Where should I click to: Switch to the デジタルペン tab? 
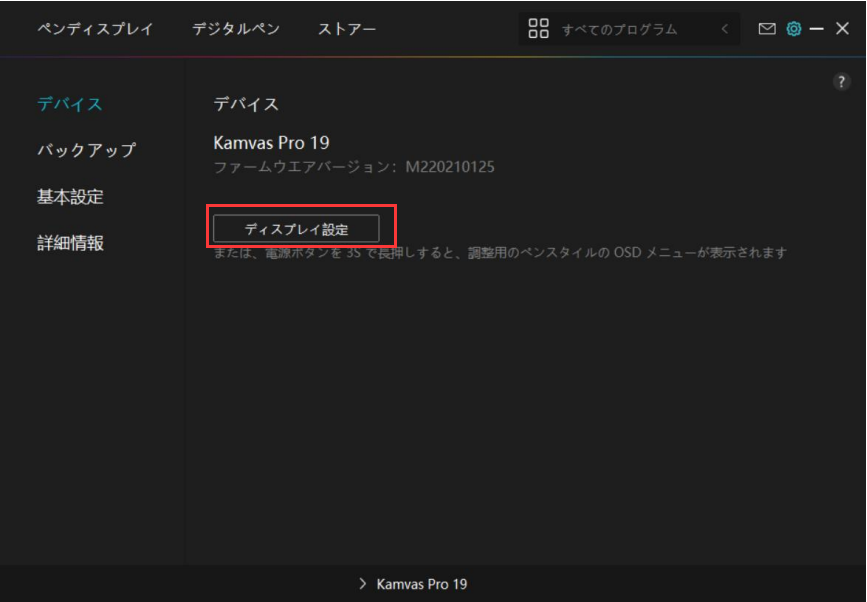pyautogui.click(x=236, y=30)
